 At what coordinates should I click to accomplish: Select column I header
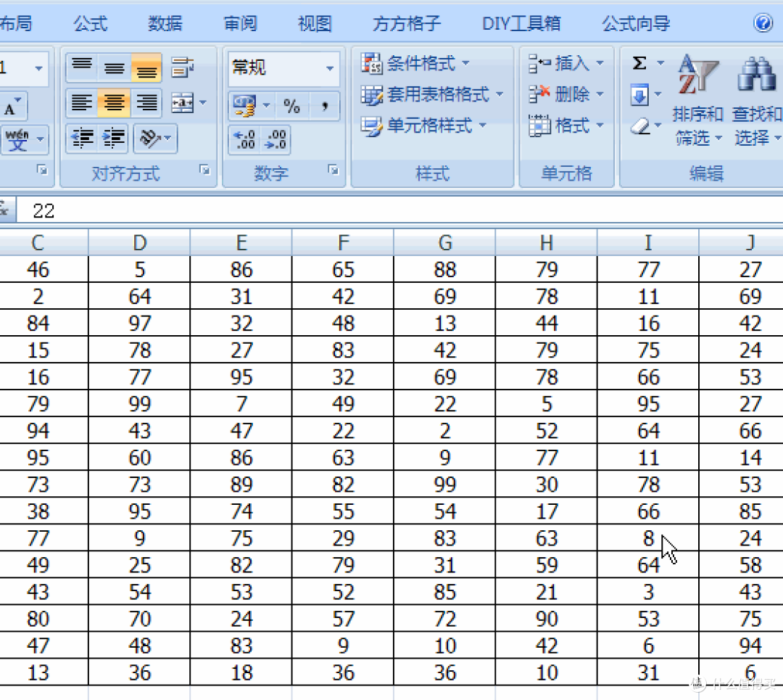pos(648,243)
